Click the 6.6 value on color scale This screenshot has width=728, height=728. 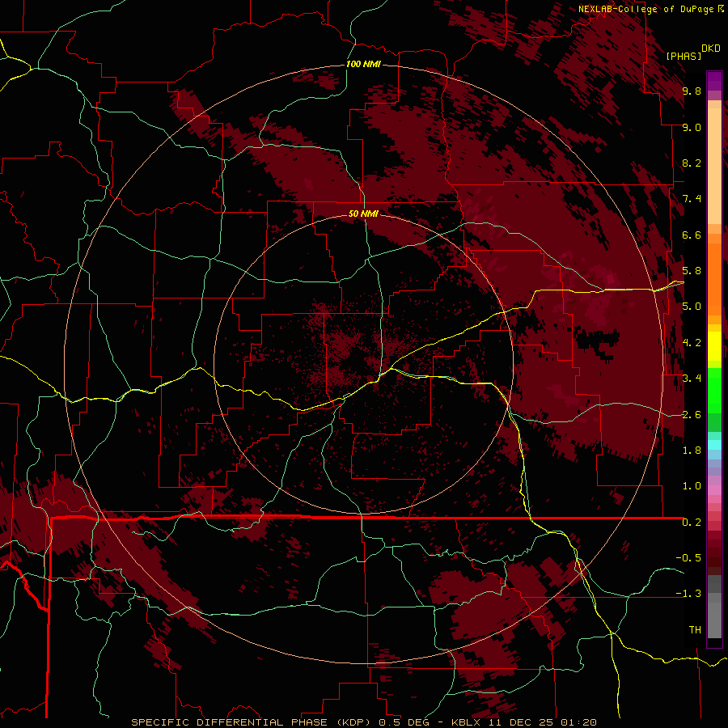point(692,235)
